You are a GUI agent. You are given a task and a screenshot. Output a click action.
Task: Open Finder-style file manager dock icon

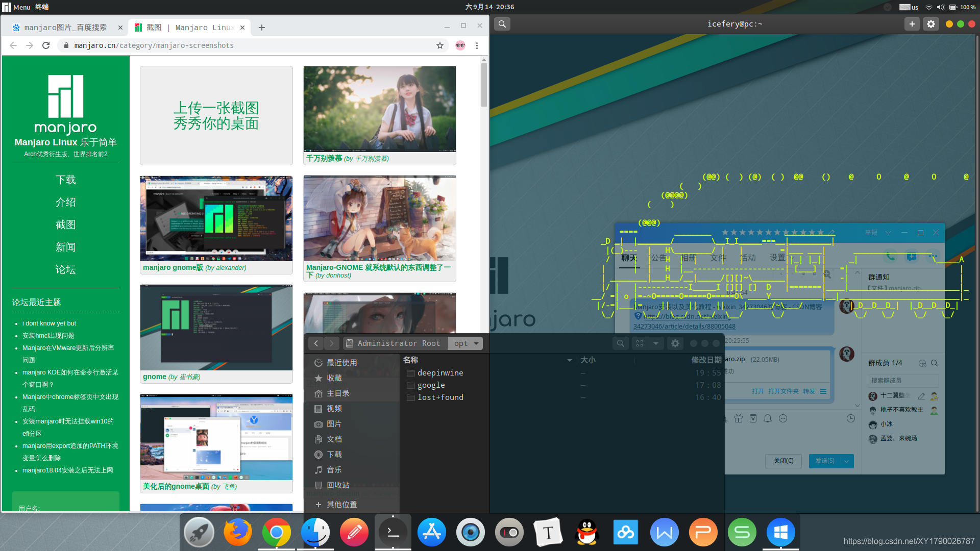[x=315, y=532]
